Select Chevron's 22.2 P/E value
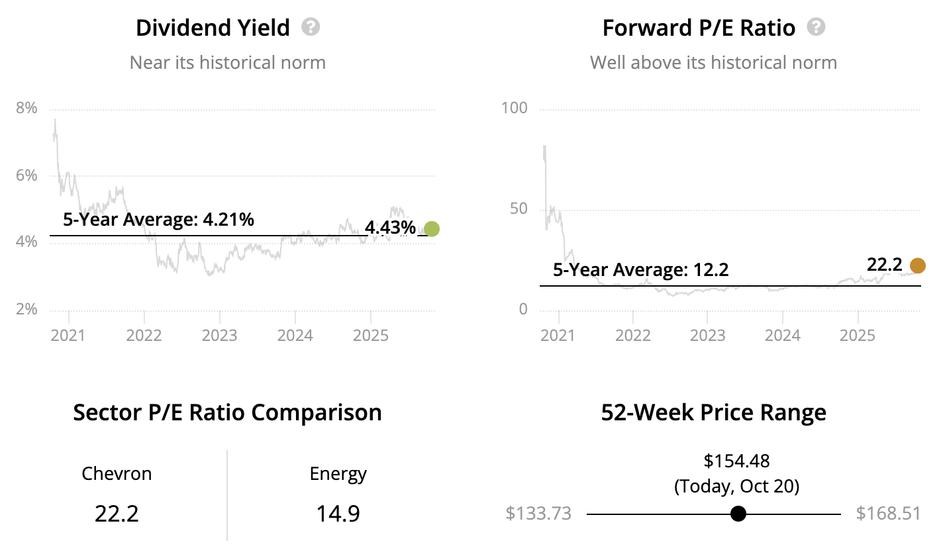The width and height of the screenshot is (943, 560). pyautogui.click(x=117, y=514)
